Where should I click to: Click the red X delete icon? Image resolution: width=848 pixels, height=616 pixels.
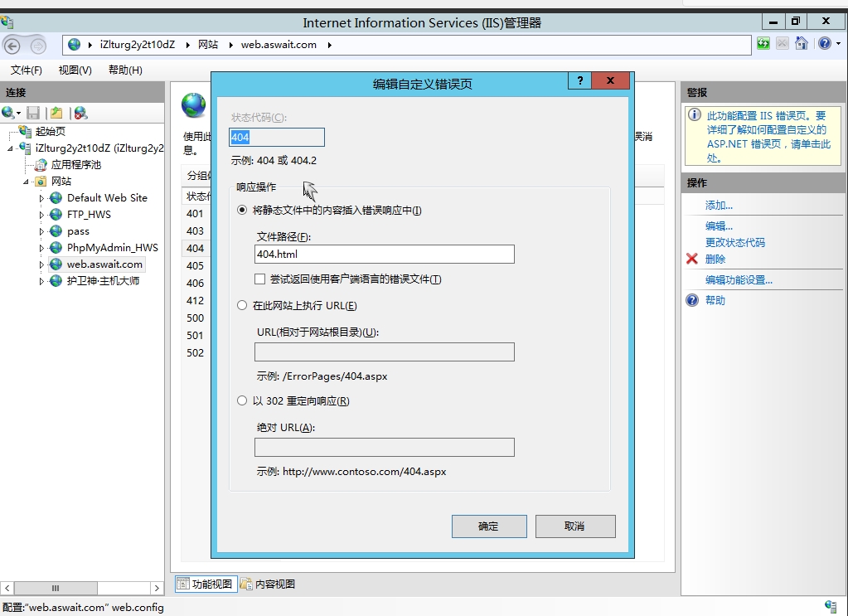click(x=692, y=259)
